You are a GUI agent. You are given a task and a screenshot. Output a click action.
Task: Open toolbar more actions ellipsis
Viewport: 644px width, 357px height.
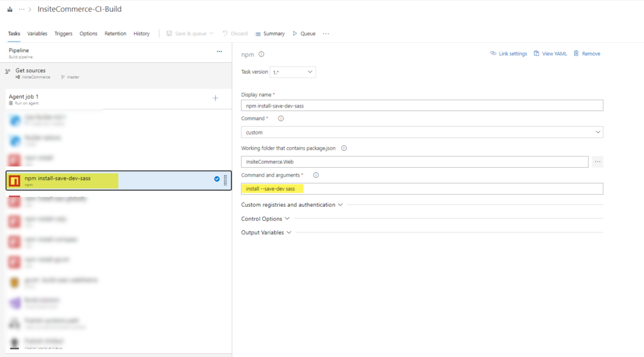pos(326,34)
